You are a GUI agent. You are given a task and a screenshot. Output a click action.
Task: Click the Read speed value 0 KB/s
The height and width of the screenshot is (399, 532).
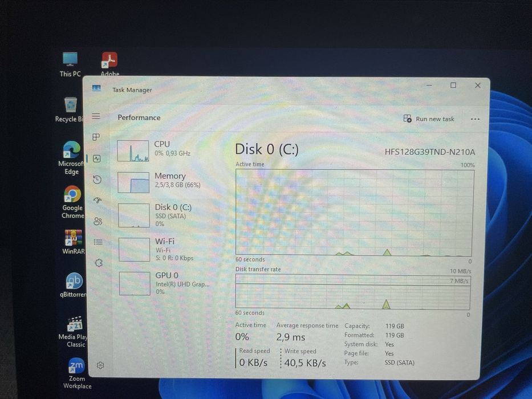[253, 363]
